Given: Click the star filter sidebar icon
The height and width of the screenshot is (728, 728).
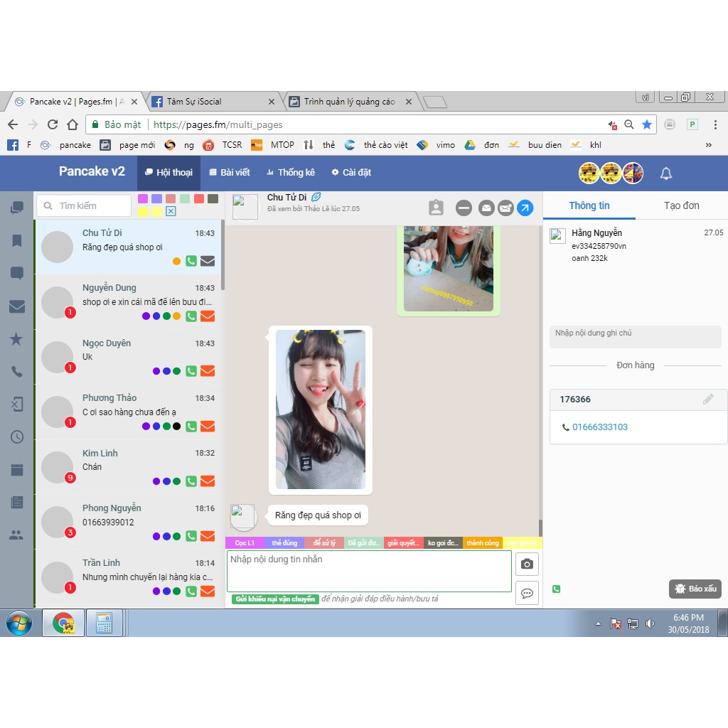Looking at the screenshot, I should pos(16,339).
